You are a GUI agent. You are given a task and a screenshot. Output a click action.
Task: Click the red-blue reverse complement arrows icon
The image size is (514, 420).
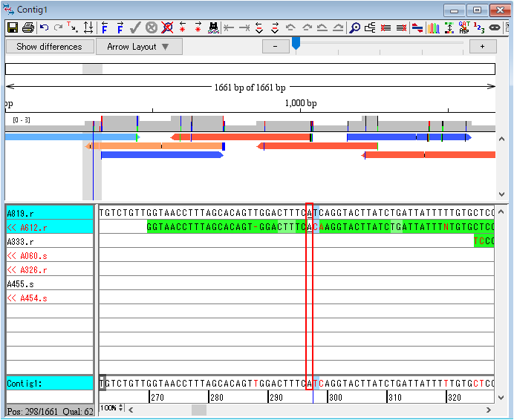click(x=417, y=28)
